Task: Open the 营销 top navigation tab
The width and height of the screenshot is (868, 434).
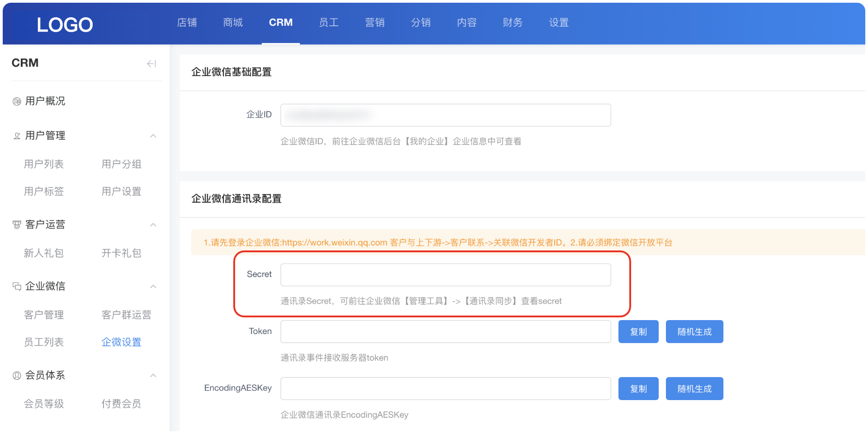Action: (374, 23)
